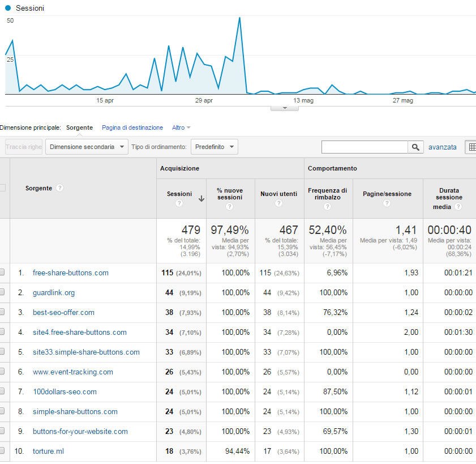
Task: Open the best-seo-offer.com source link
Action: click(63, 312)
